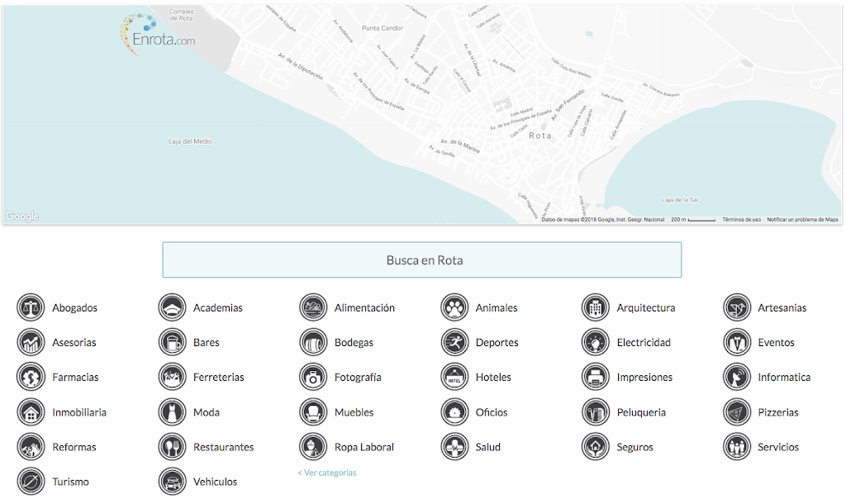
Task: Open Términos de uso map link
Action: [741, 220]
